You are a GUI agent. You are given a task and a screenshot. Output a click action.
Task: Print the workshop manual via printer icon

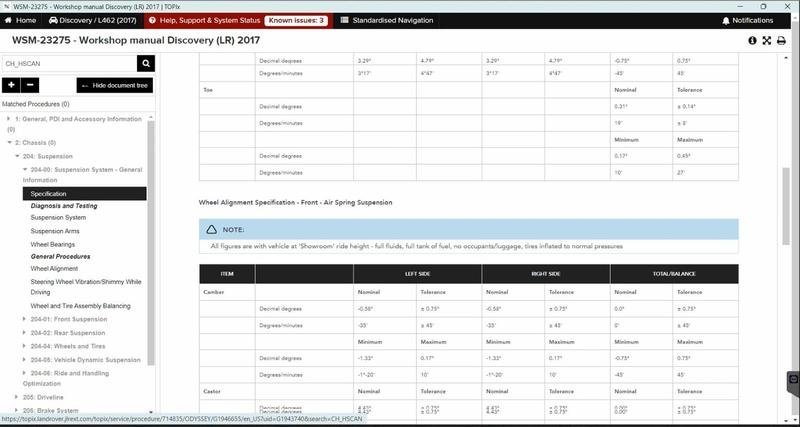point(781,40)
